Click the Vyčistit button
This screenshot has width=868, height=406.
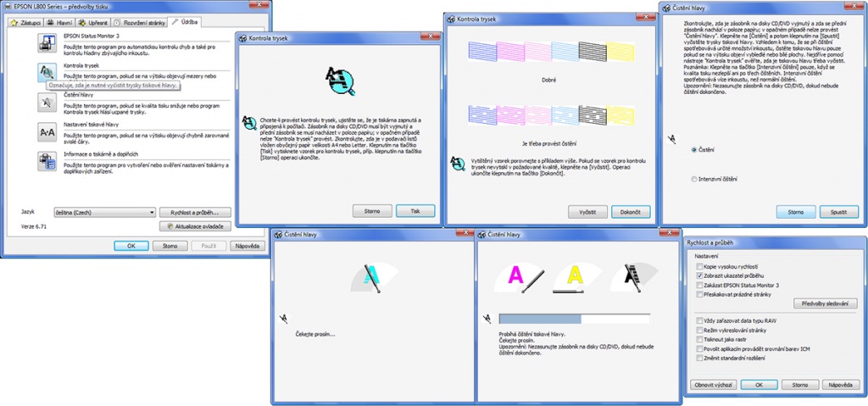point(587,212)
